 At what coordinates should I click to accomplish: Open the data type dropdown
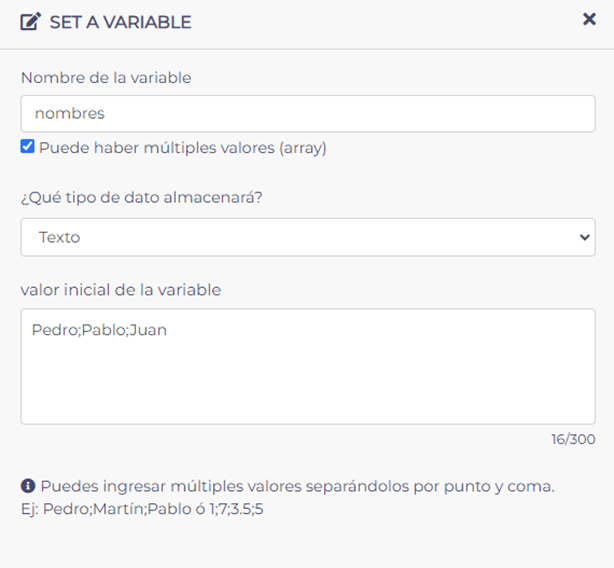coord(307,237)
